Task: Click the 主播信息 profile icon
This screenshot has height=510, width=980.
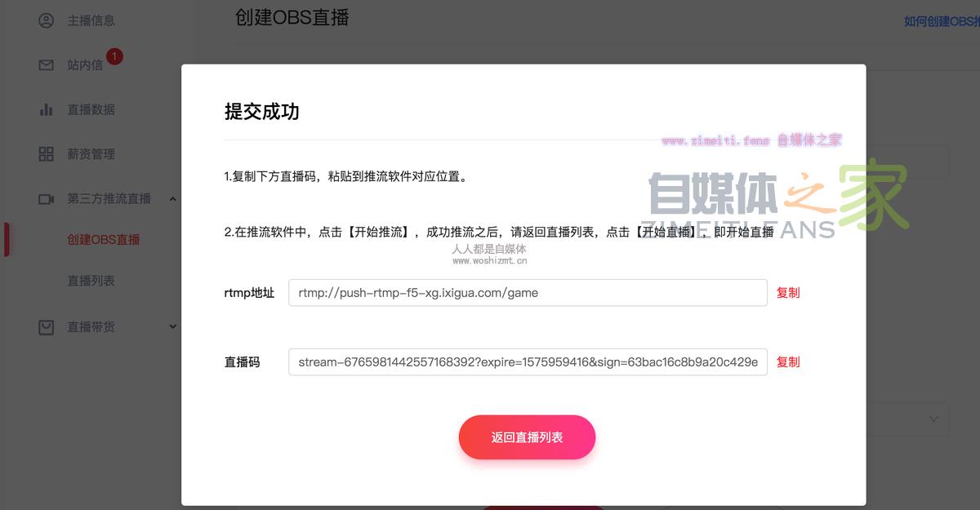Action: pos(47,20)
